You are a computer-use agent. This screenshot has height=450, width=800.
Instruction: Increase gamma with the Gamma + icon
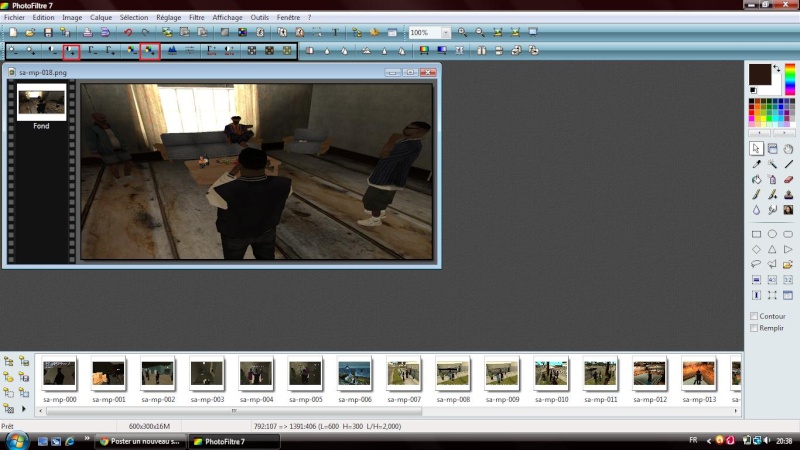[110, 51]
